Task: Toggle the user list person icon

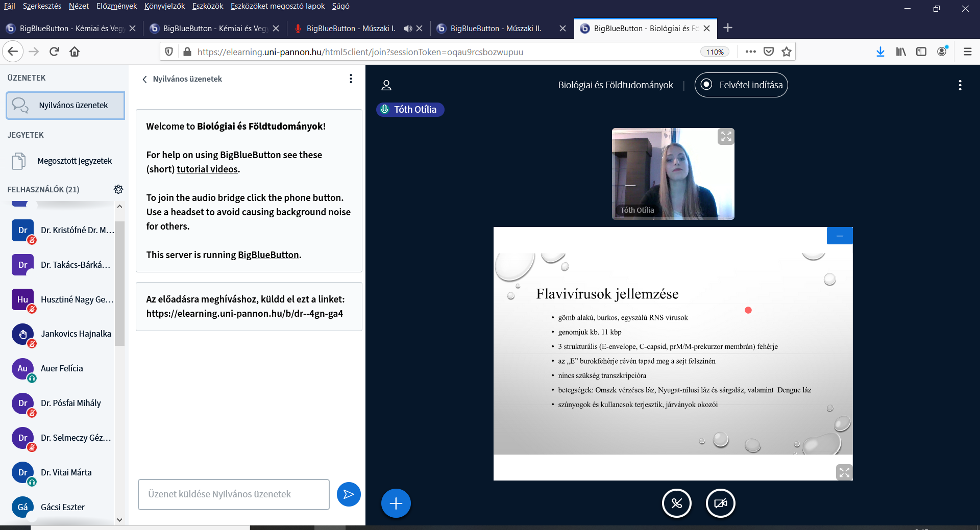Action: pyautogui.click(x=386, y=85)
